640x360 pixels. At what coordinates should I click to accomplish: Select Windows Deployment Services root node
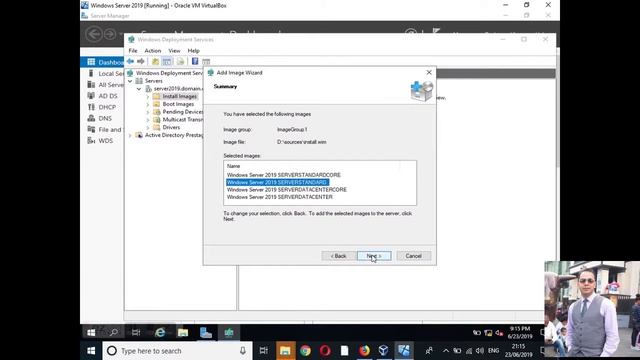169,73
